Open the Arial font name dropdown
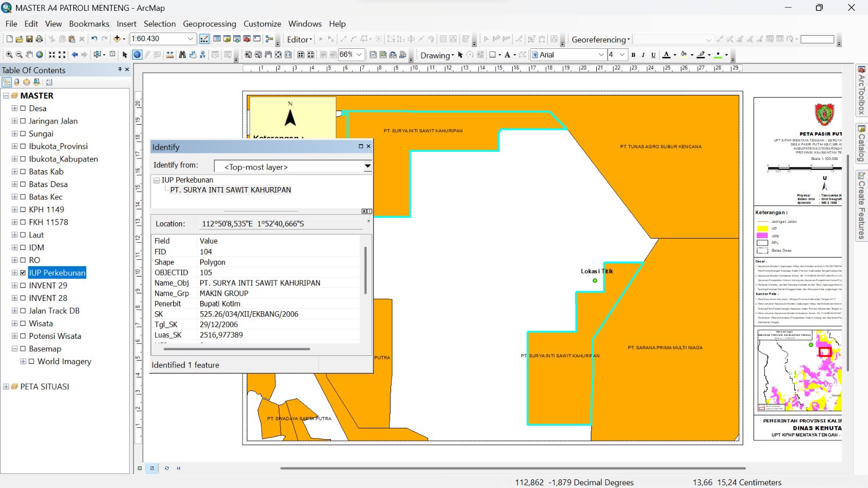The height and width of the screenshot is (488, 868). coord(601,55)
